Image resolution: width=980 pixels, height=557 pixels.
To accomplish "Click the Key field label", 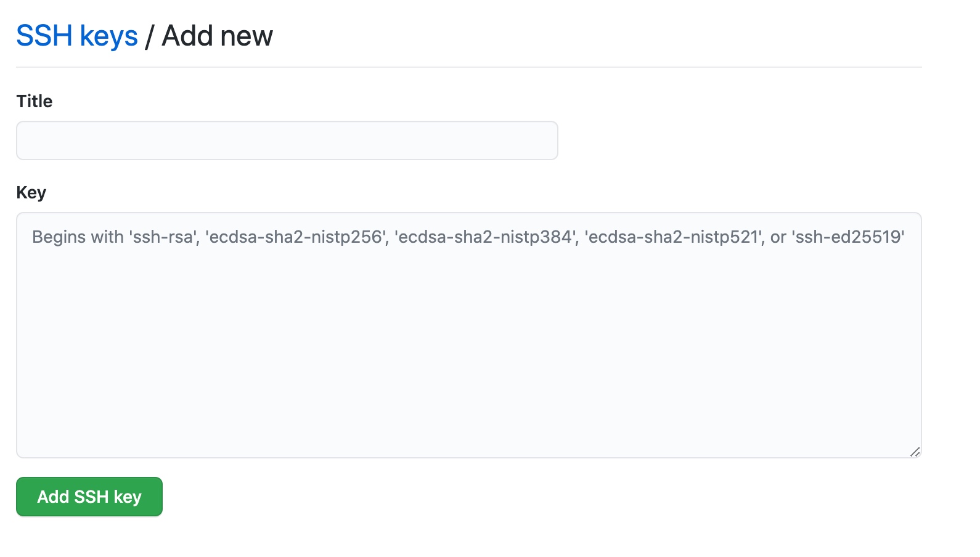I will pyautogui.click(x=31, y=192).
